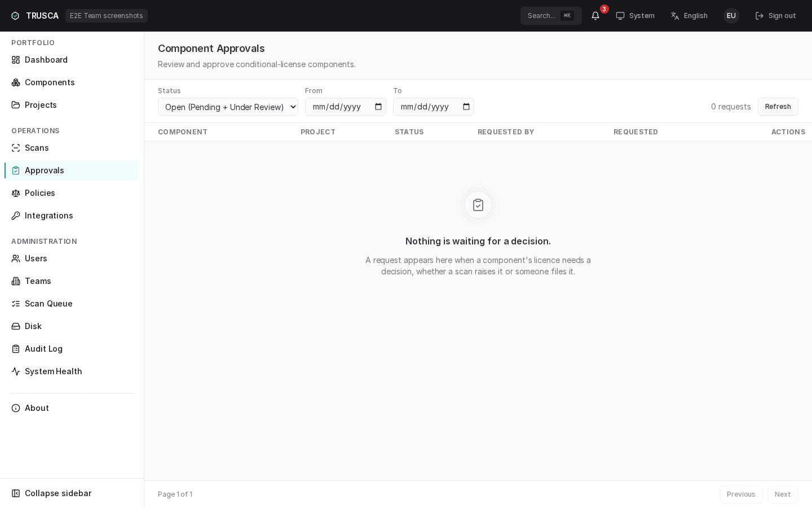Screen dimensions: 812x508
Task: Click the TRUSCA hexagon logo icon
Action: coord(15,16)
